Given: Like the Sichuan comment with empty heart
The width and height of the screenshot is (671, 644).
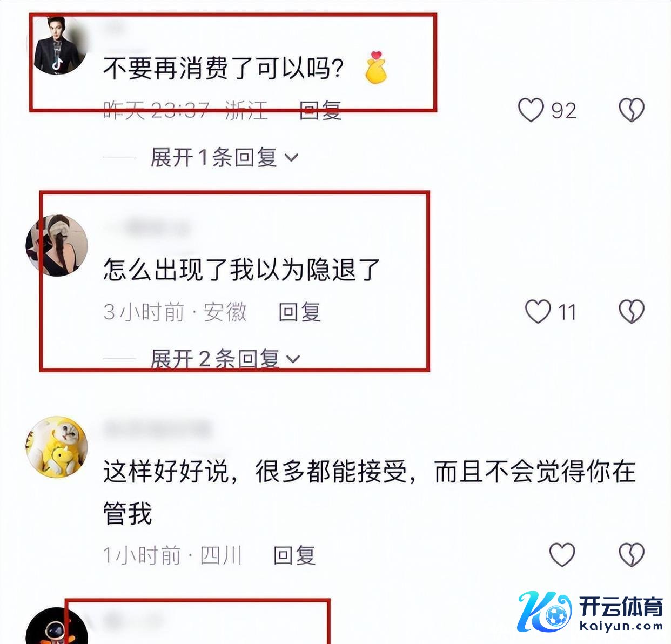Looking at the screenshot, I should (562, 555).
